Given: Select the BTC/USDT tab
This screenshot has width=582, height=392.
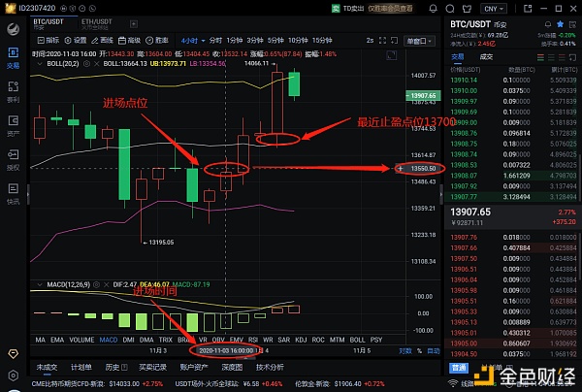Looking at the screenshot, I should point(48,23).
